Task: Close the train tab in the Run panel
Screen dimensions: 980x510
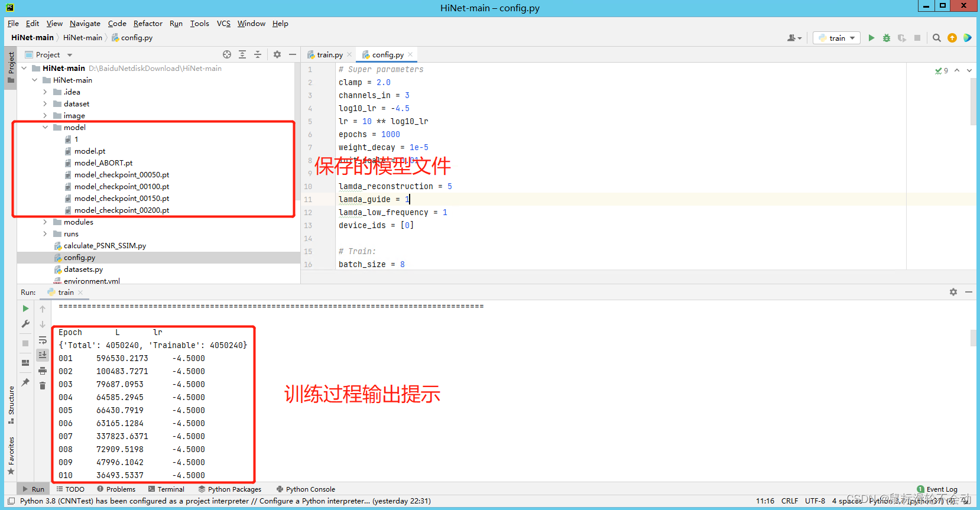Action: coord(80,293)
